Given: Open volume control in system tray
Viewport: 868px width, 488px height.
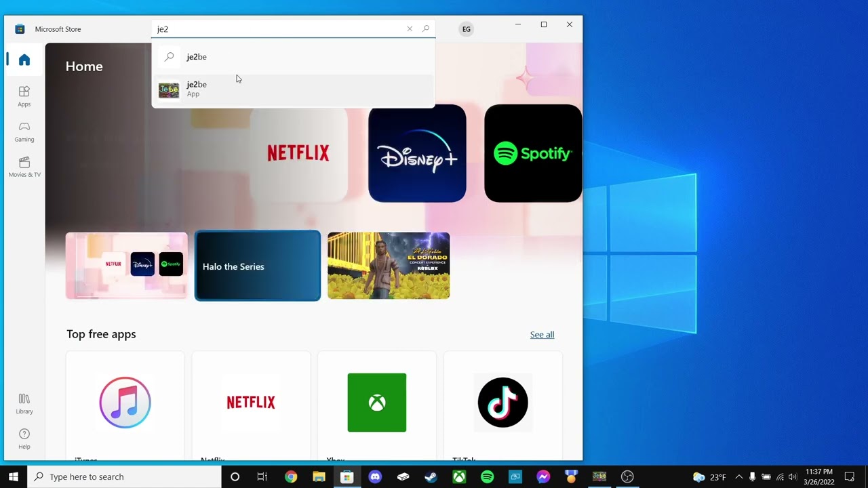Looking at the screenshot, I should tap(793, 476).
